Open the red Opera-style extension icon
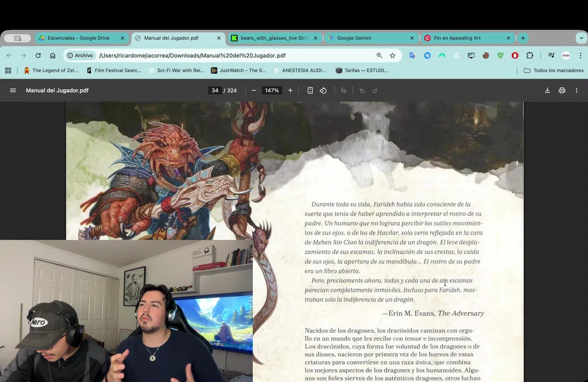588x382 pixels. (x=515, y=55)
